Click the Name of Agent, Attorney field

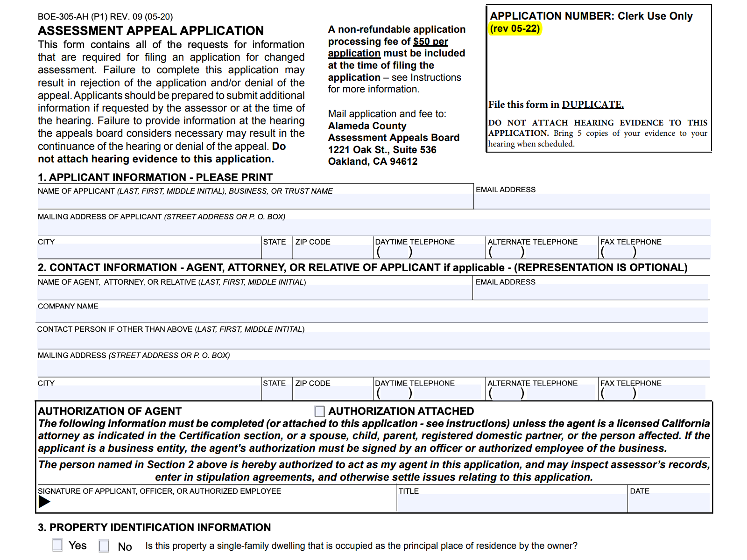tap(255, 292)
